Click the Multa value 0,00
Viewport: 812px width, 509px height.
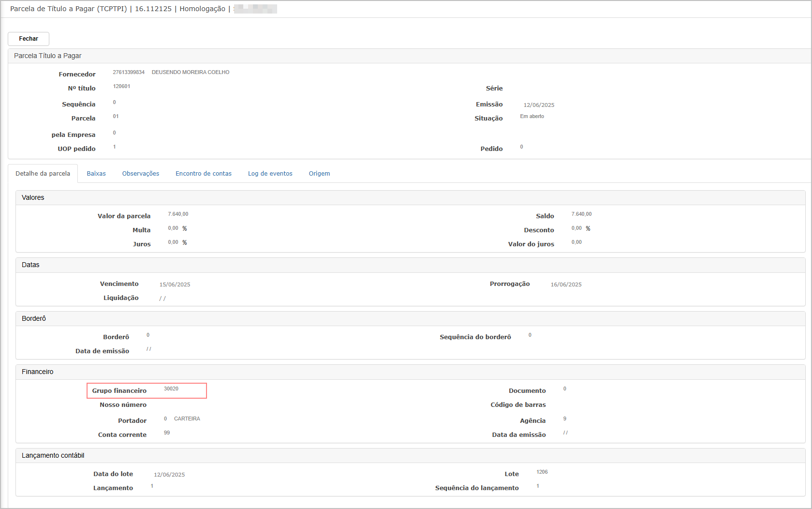coord(173,228)
